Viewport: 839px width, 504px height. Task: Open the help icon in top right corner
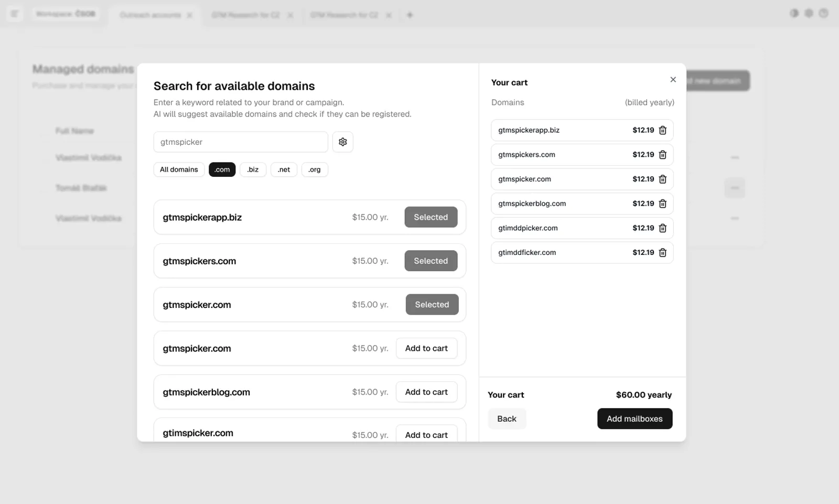pyautogui.click(x=823, y=13)
